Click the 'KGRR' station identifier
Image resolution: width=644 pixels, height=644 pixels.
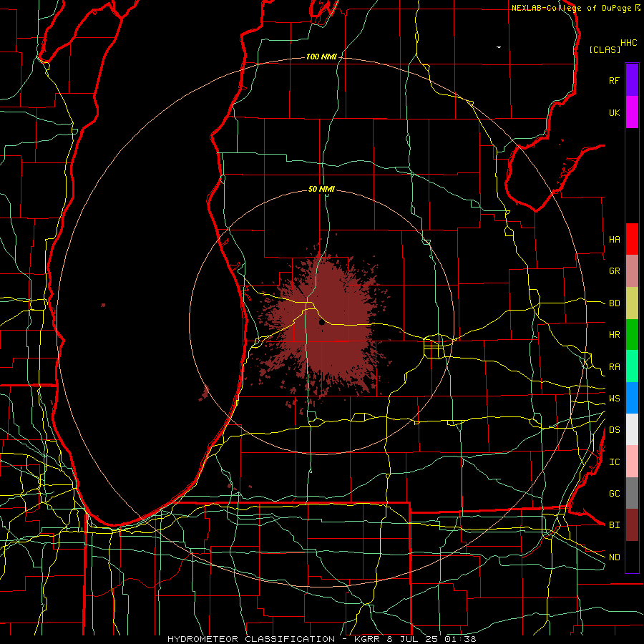366,639
